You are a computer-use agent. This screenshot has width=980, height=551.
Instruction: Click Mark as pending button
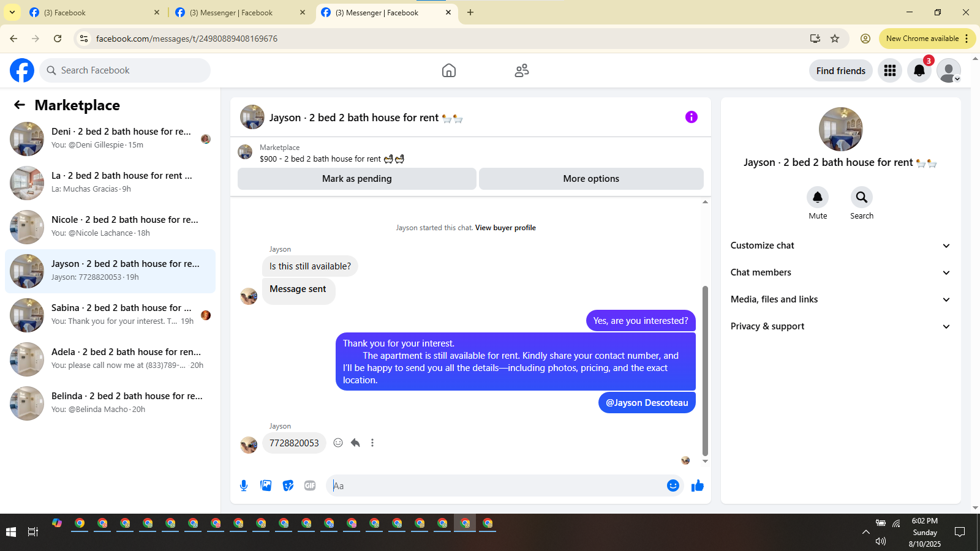pyautogui.click(x=357, y=179)
